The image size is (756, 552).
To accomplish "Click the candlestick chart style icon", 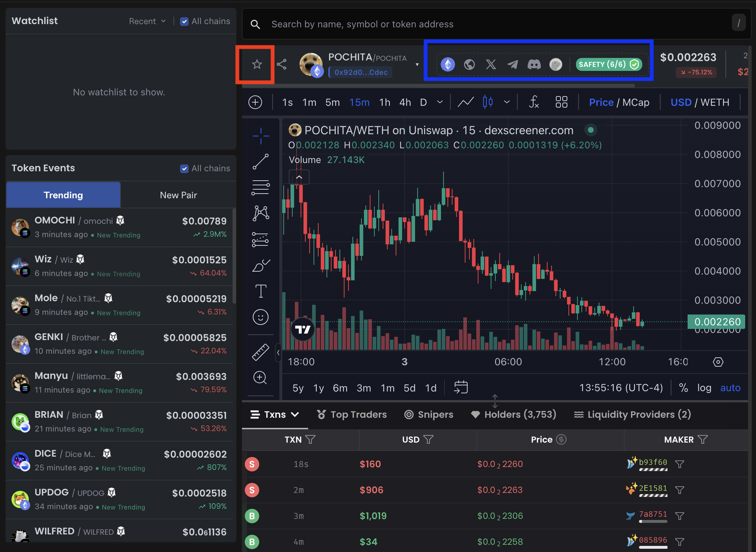I will pos(488,102).
